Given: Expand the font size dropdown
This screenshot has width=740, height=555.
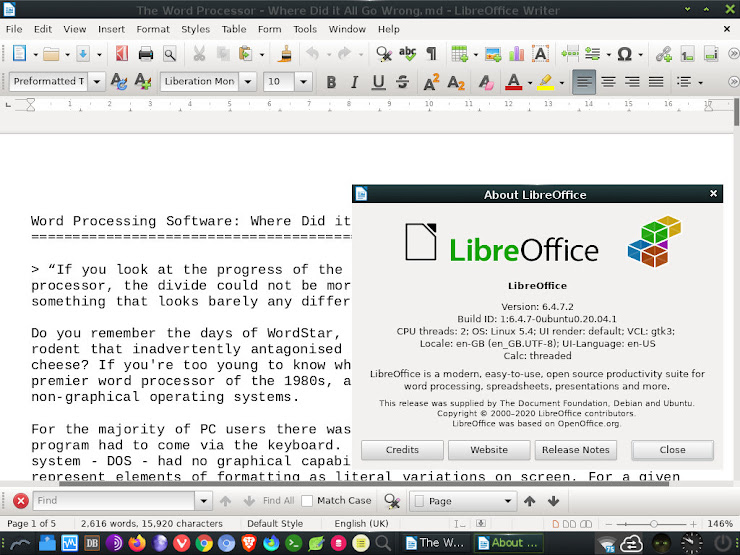Looking at the screenshot, I should [303, 82].
